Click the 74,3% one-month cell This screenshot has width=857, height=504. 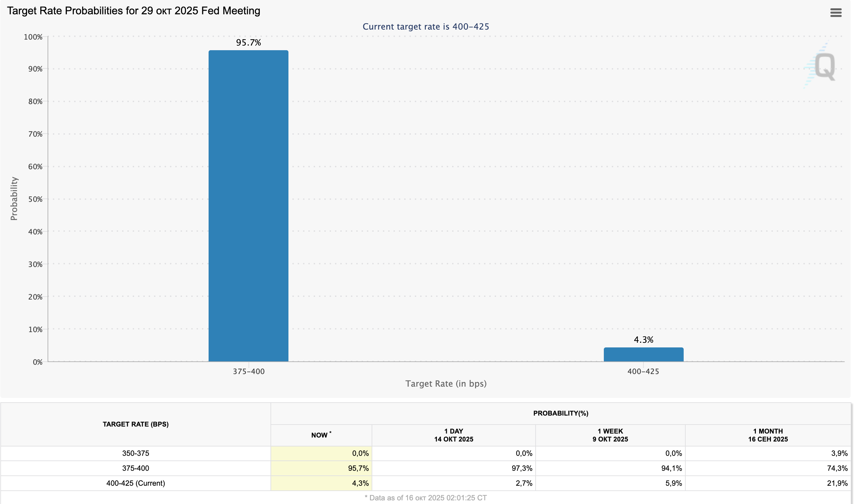[837, 468]
